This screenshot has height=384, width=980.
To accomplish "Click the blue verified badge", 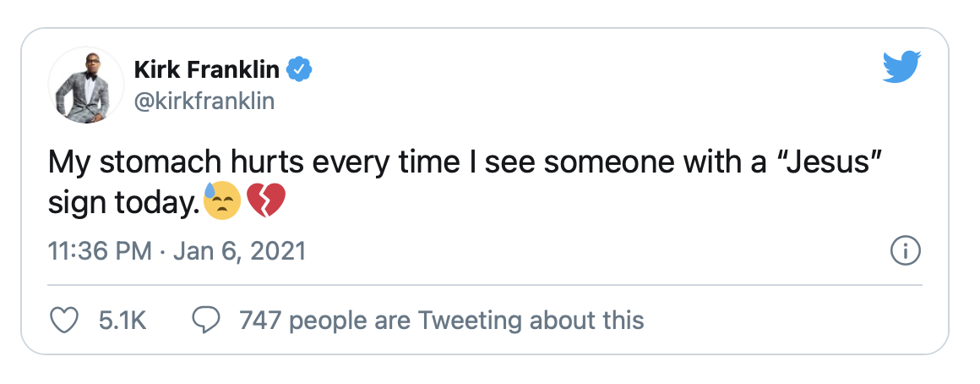I will [x=299, y=70].
